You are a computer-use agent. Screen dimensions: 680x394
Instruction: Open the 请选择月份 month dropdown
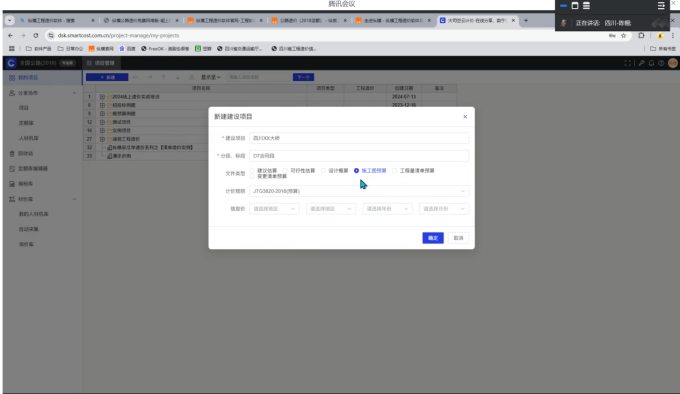click(x=444, y=209)
